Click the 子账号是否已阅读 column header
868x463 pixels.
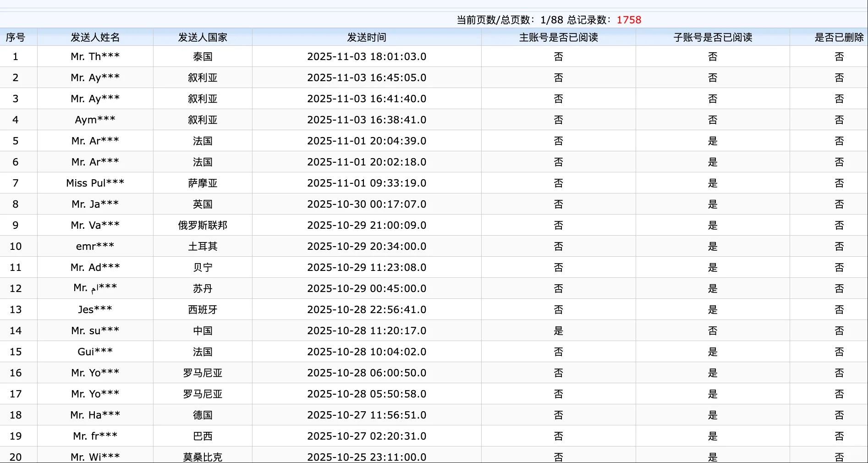712,38
